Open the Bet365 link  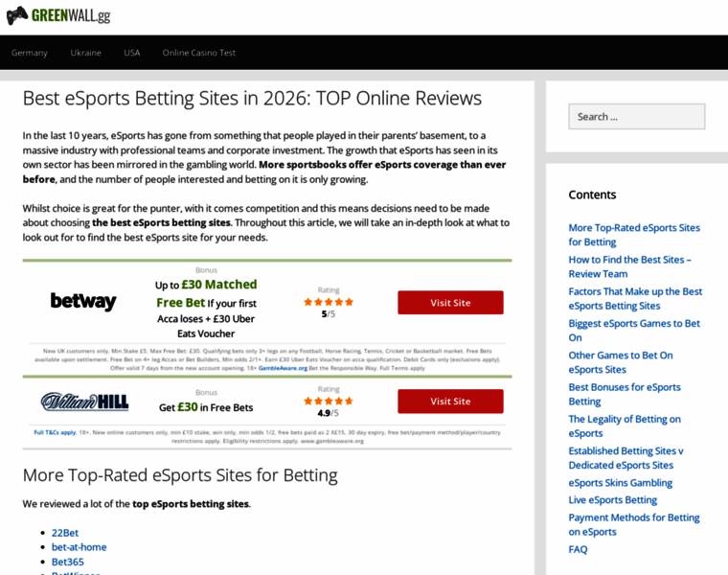tap(68, 562)
